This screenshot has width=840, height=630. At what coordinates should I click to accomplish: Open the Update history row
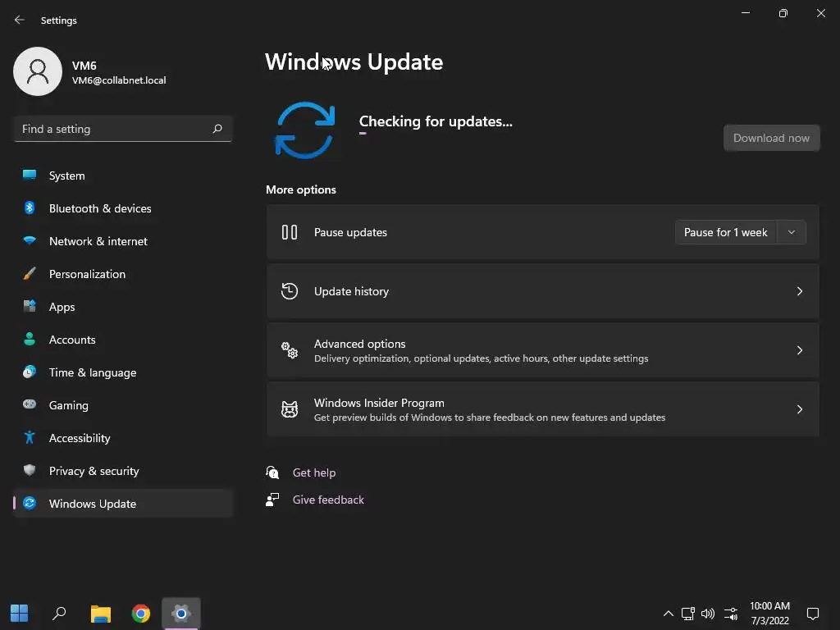tap(543, 291)
